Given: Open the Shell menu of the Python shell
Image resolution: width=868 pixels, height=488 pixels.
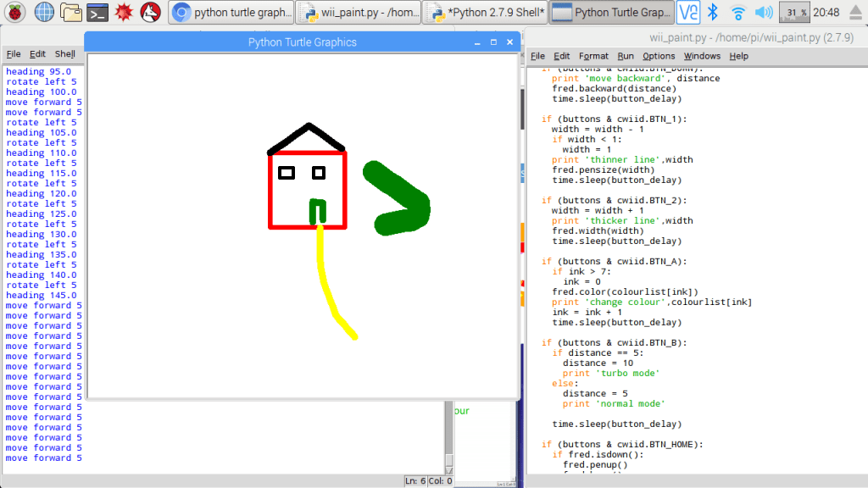Looking at the screenshot, I should point(65,53).
